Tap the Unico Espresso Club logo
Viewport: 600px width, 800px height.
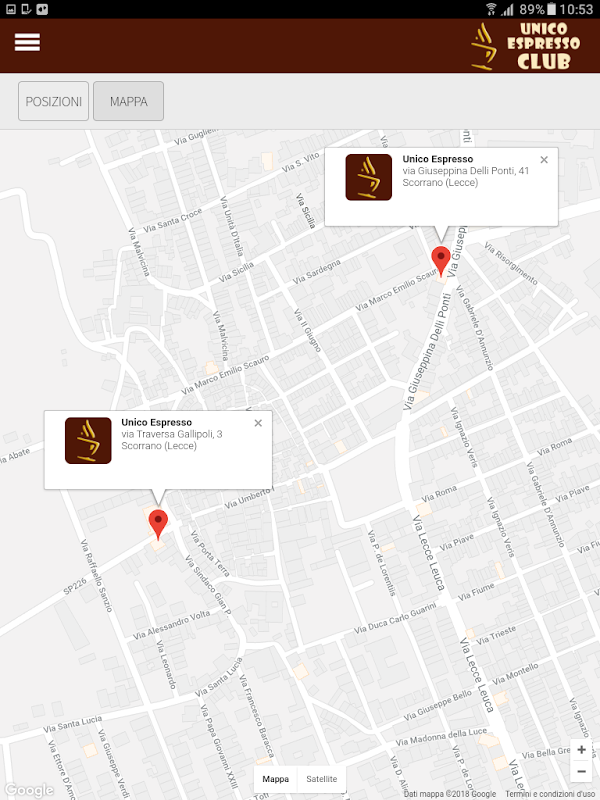click(525, 46)
